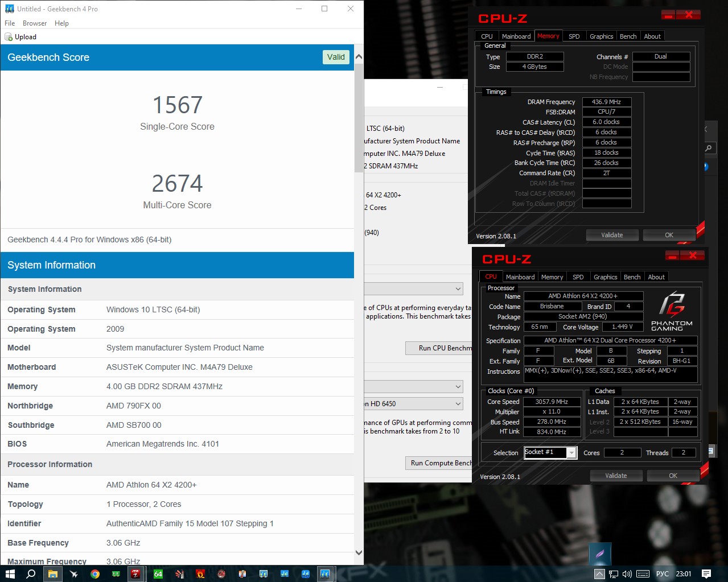Show hidden tray icons chevron

tap(599, 573)
